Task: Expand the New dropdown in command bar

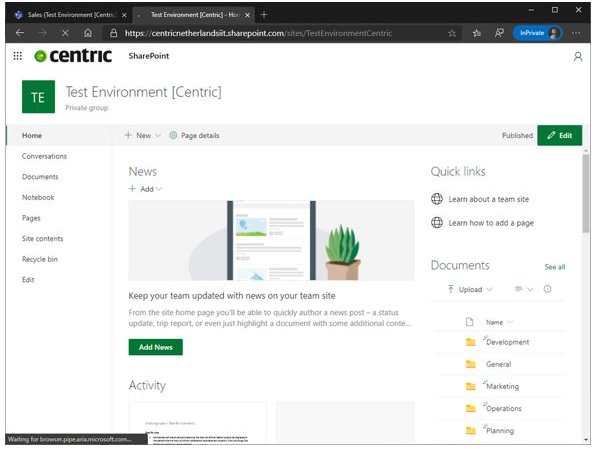Action: (x=158, y=136)
